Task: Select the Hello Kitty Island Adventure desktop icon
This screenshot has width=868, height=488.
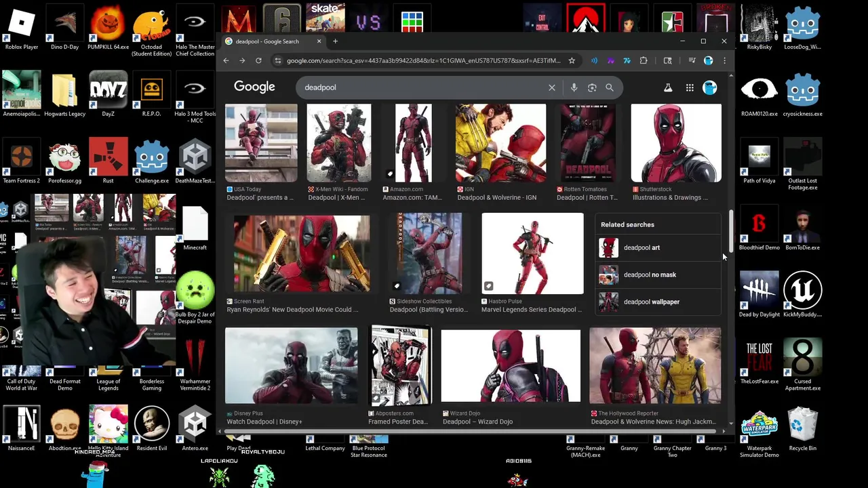Action: click(108, 431)
